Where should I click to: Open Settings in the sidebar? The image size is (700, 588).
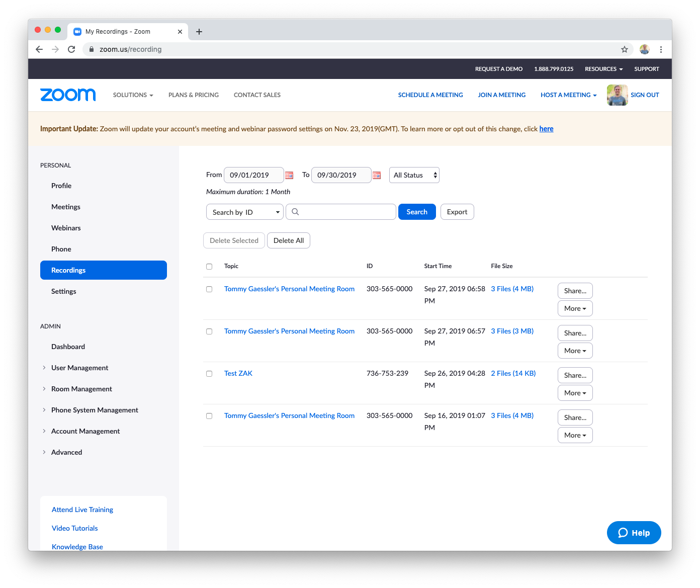[64, 291]
